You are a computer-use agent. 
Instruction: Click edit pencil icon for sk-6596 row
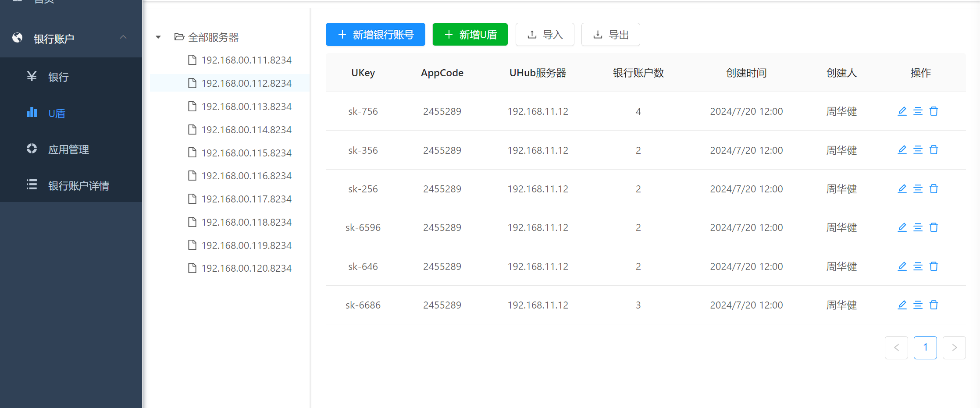902,227
